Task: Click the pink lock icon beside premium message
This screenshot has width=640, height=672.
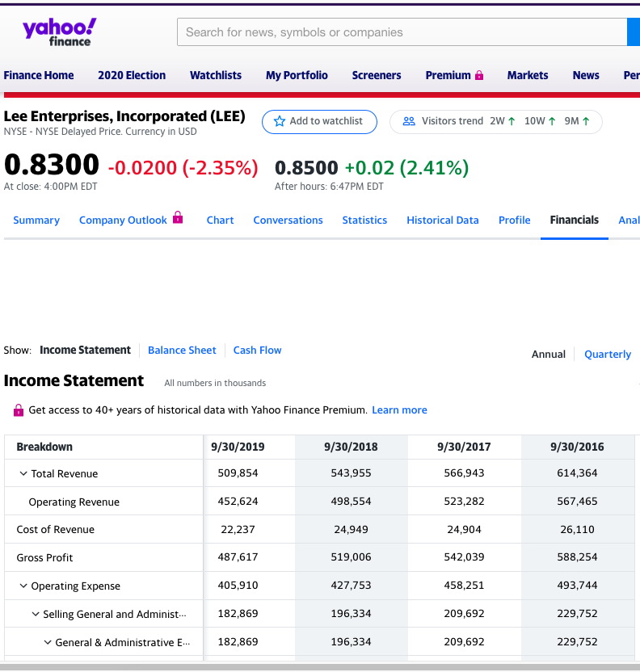Action: click(x=19, y=410)
